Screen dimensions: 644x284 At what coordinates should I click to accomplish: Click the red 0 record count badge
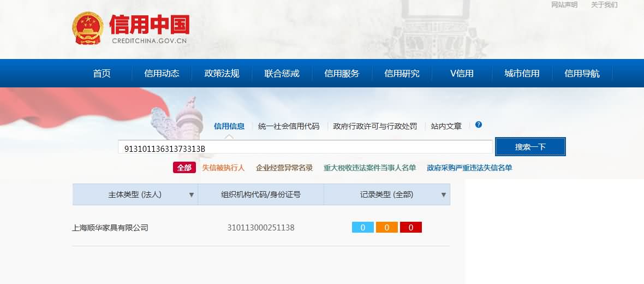[x=411, y=227]
